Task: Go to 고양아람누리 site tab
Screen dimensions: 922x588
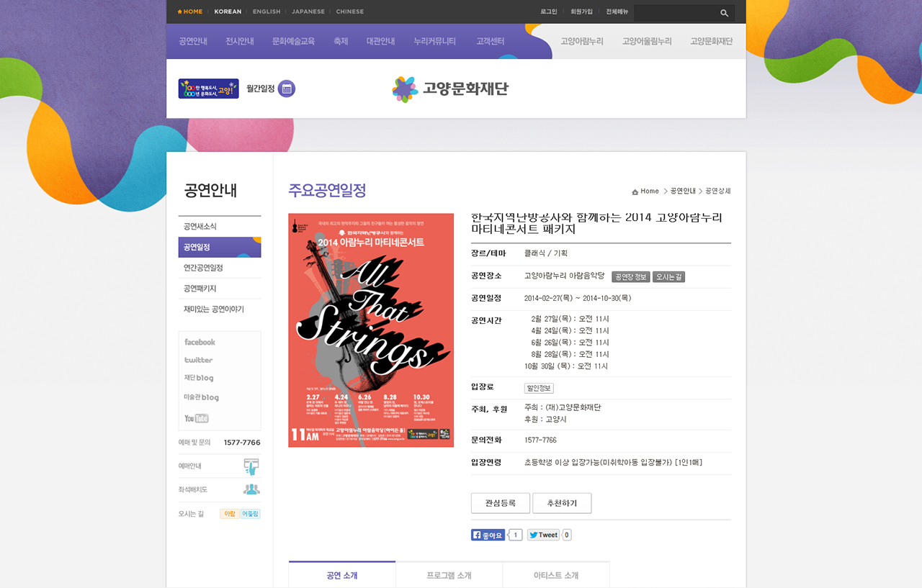Action: tap(582, 41)
